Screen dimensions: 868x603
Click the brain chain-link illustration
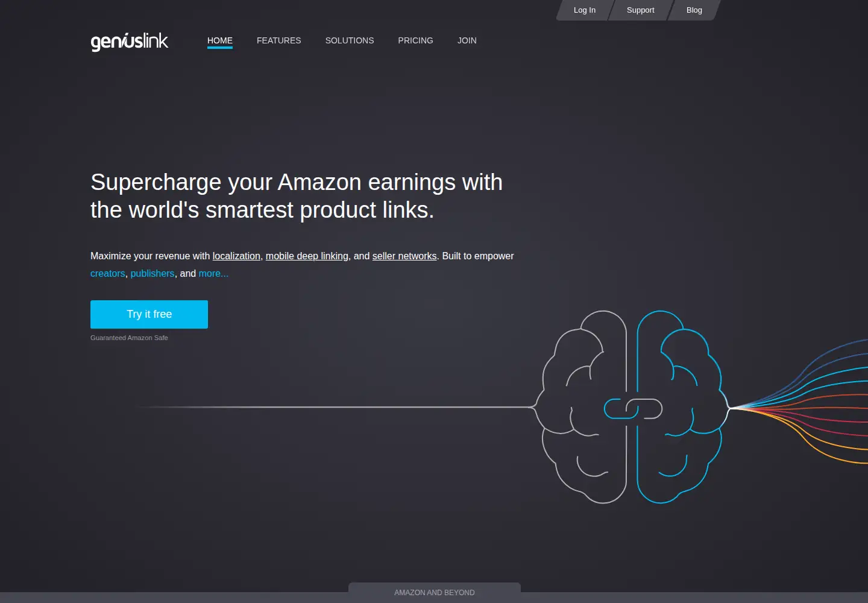[x=633, y=408]
